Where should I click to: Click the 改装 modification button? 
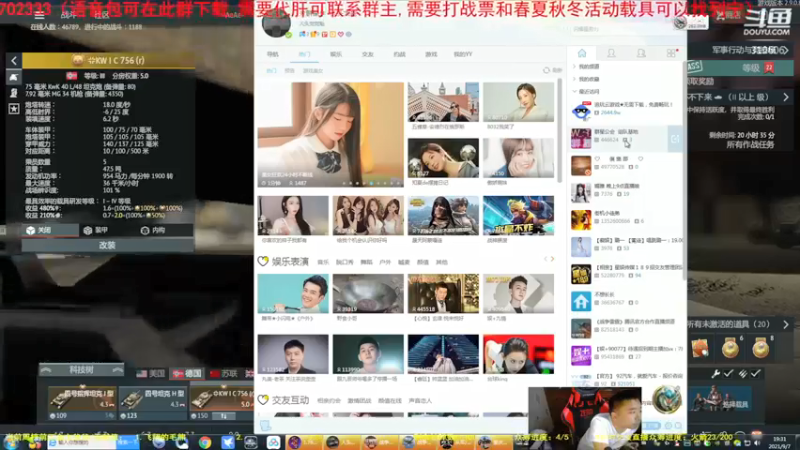(x=107, y=245)
